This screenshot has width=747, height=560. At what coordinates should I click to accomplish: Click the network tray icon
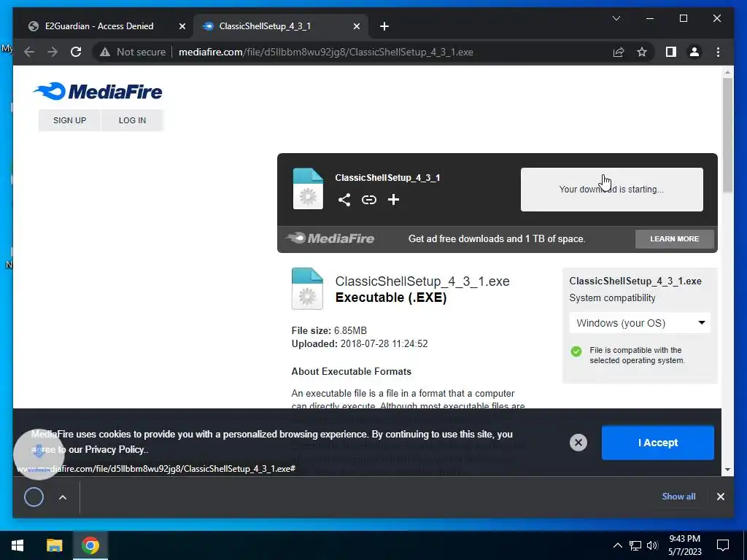(635, 545)
